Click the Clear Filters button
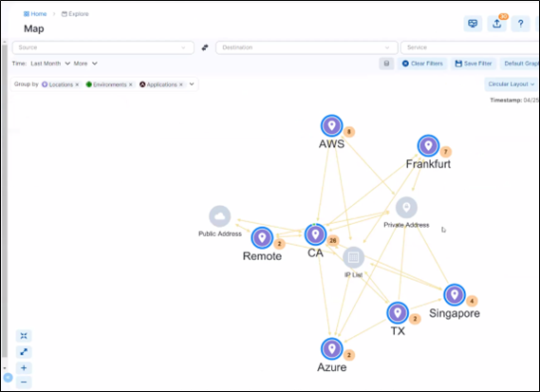Screen dimensions: 540x392 422,64
